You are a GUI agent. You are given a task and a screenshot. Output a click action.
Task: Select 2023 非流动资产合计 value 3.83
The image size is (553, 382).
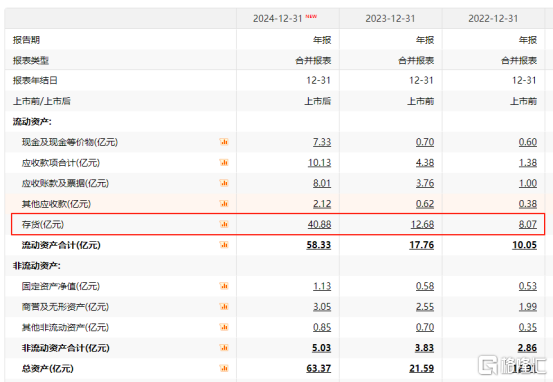pyautogui.click(x=424, y=348)
